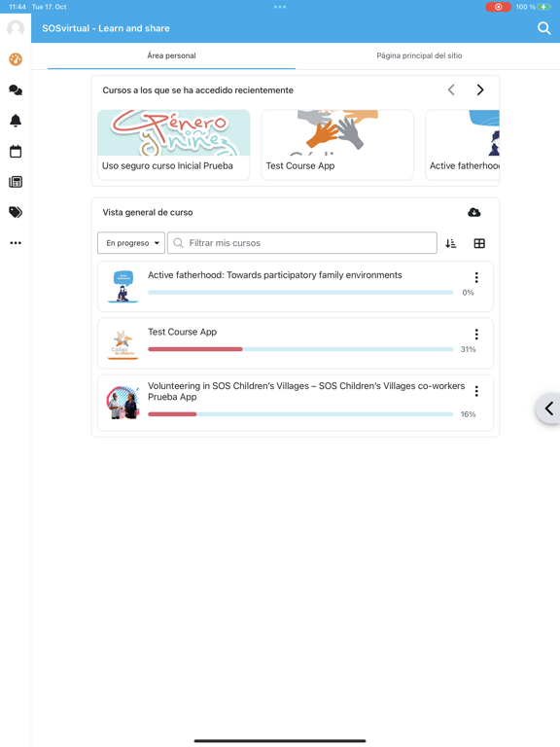This screenshot has height=747, width=560.
Task: Open the news/blog icon in sidebar
Action: [x=16, y=182]
